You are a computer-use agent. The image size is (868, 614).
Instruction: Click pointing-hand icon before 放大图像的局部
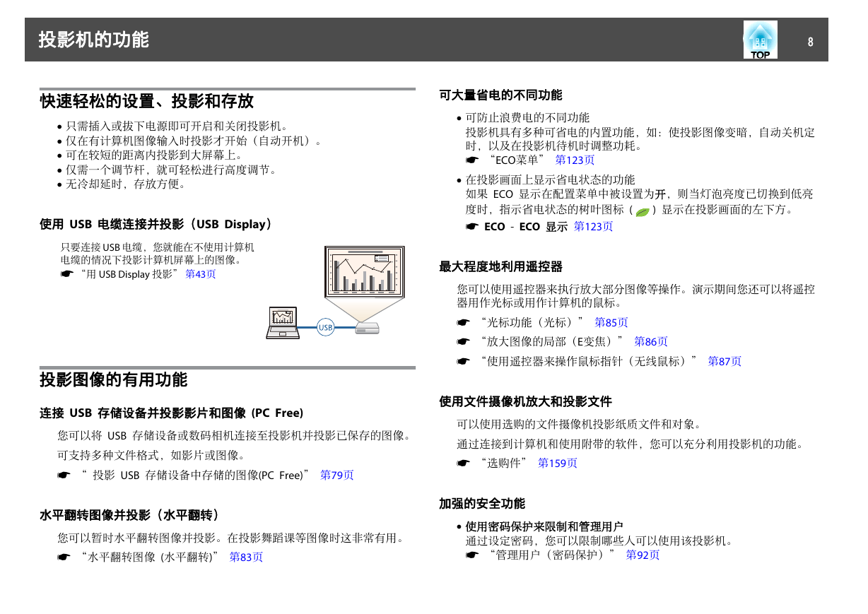463,342
